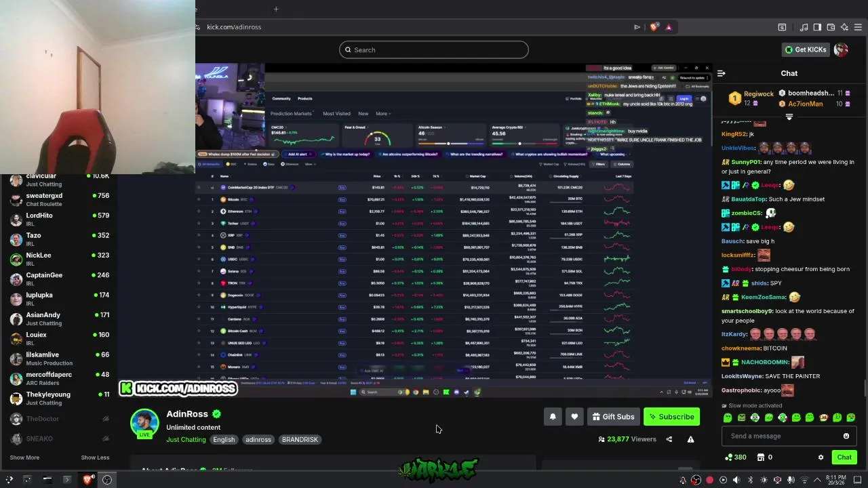Focus the Kick search box
868x488 pixels.
tap(434, 49)
